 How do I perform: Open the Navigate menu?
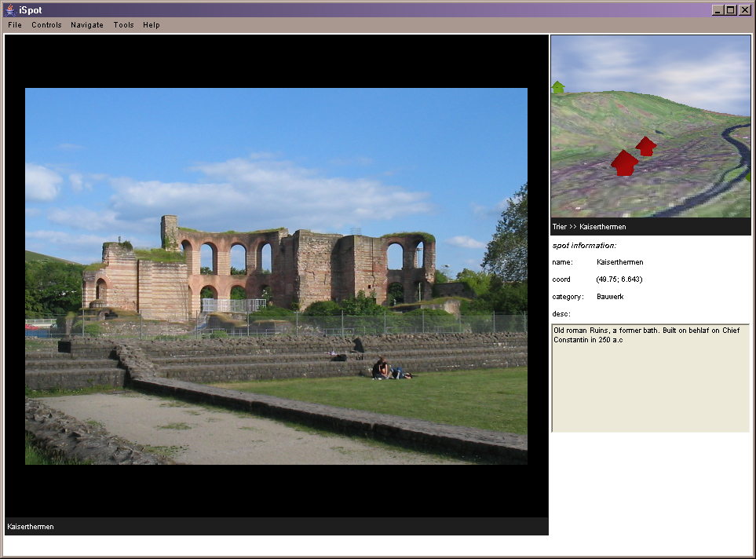(x=87, y=25)
